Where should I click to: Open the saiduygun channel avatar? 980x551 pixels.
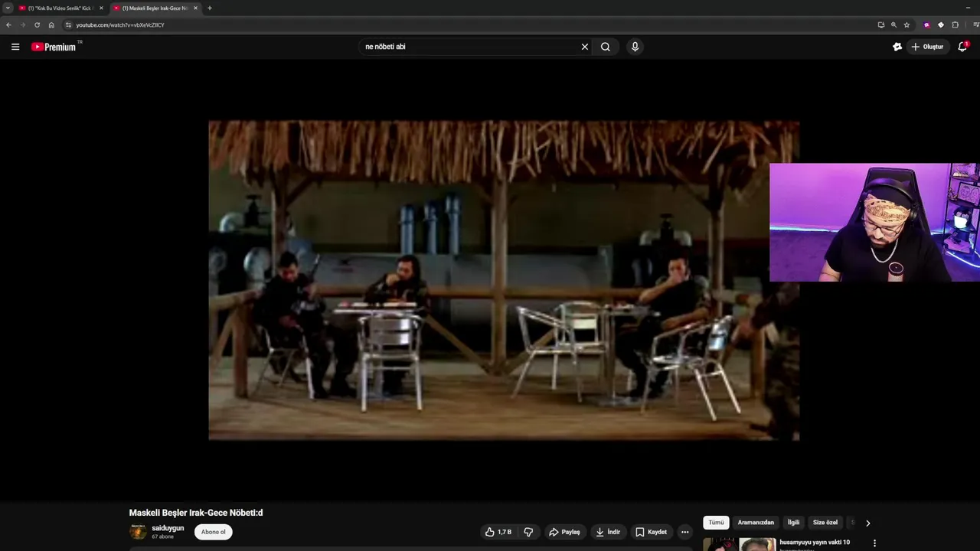click(138, 532)
